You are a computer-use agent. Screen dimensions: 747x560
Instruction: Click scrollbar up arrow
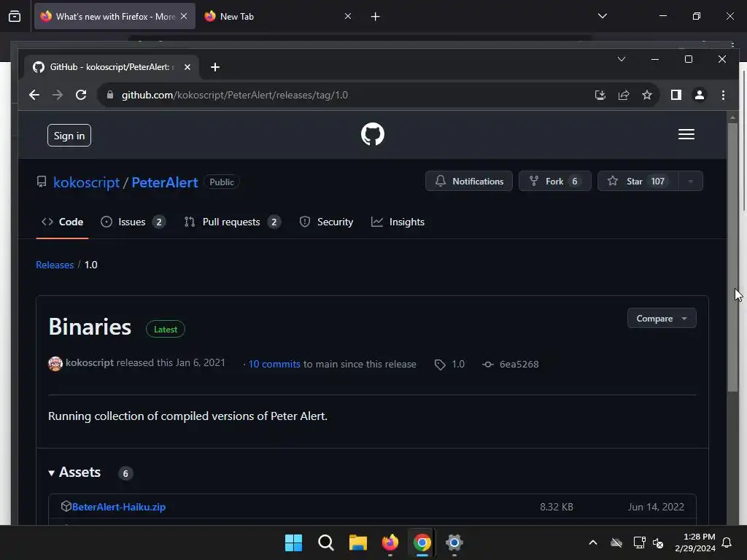732,117
